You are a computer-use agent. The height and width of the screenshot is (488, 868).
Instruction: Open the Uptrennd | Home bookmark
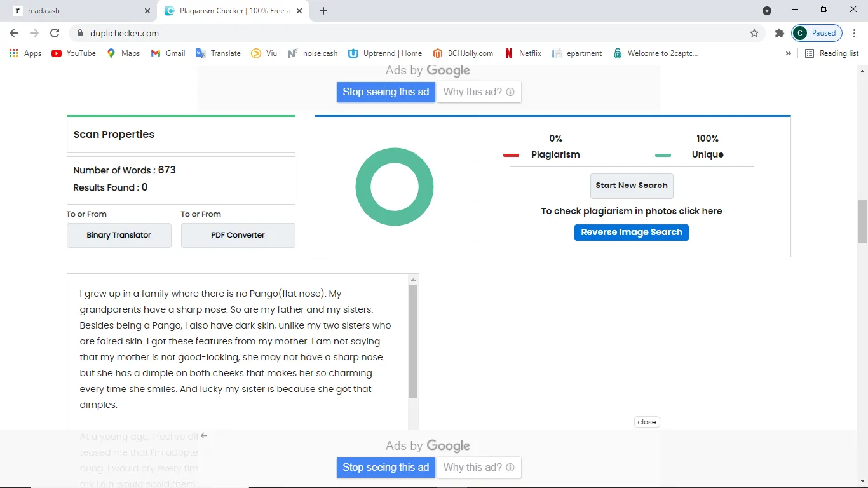coord(385,53)
